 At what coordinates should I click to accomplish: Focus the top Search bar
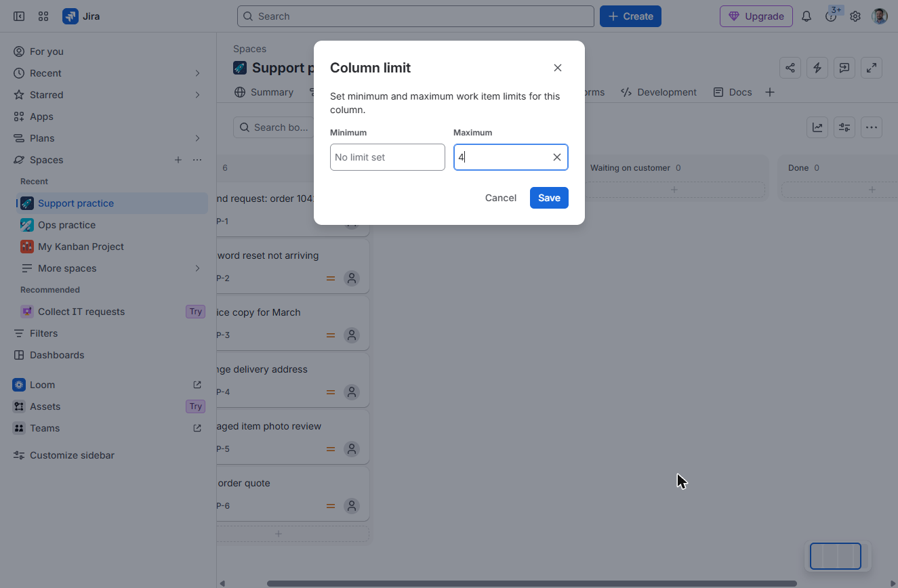coord(415,16)
